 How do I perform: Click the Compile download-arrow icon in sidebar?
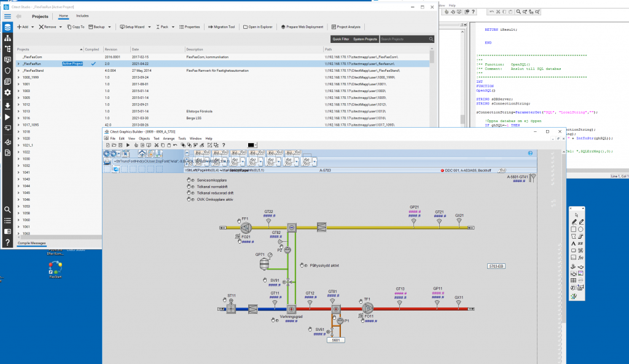pyautogui.click(x=7, y=106)
